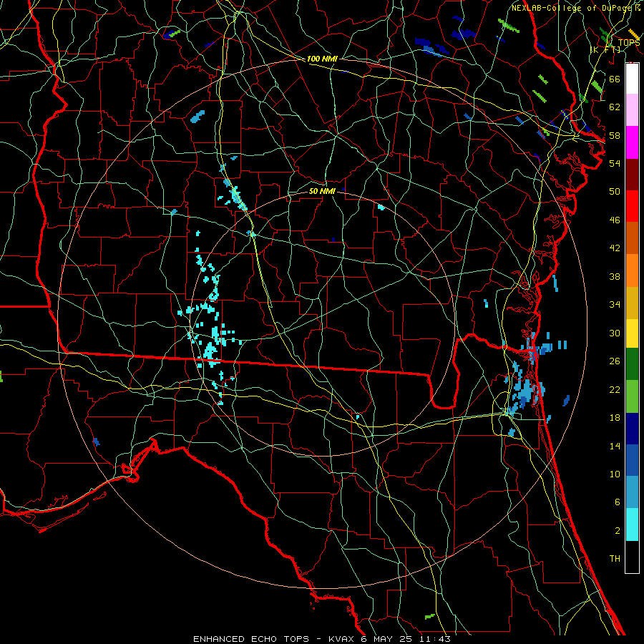
Task: Click the magenta legend color band
Action: coord(632,142)
